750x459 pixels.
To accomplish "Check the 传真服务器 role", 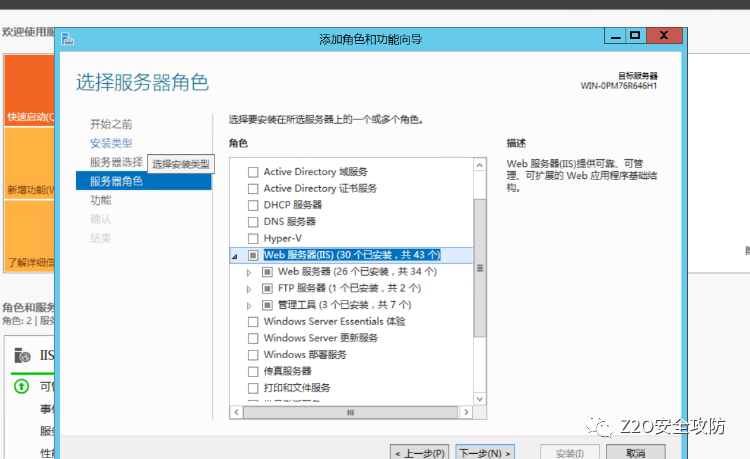I will pyautogui.click(x=253, y=372).
